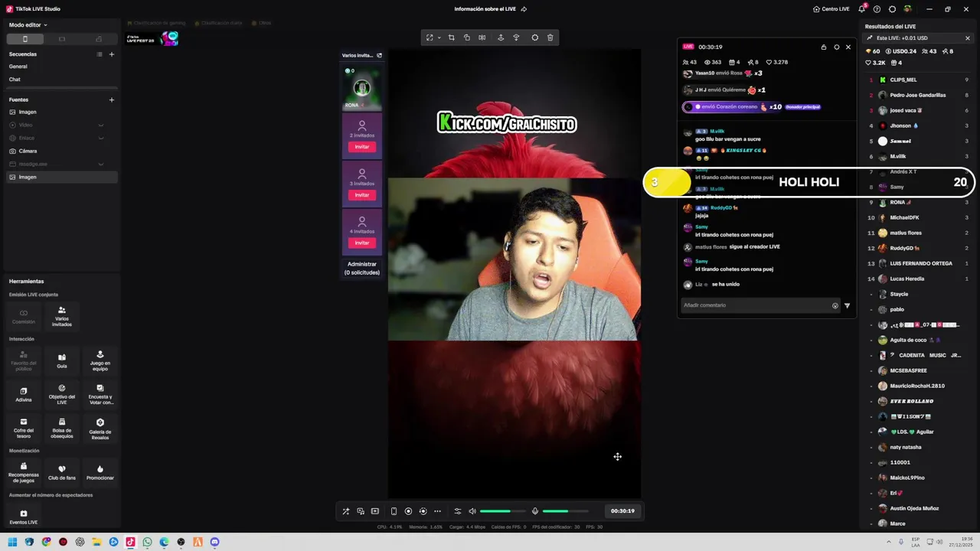Open the Modo editor dropdown

[x=28, y=24]
